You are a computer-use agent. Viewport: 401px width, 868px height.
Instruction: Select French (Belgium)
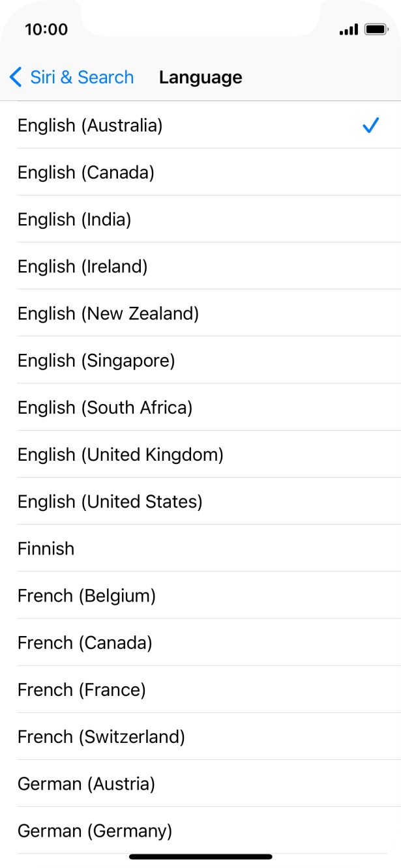[86, 595]
